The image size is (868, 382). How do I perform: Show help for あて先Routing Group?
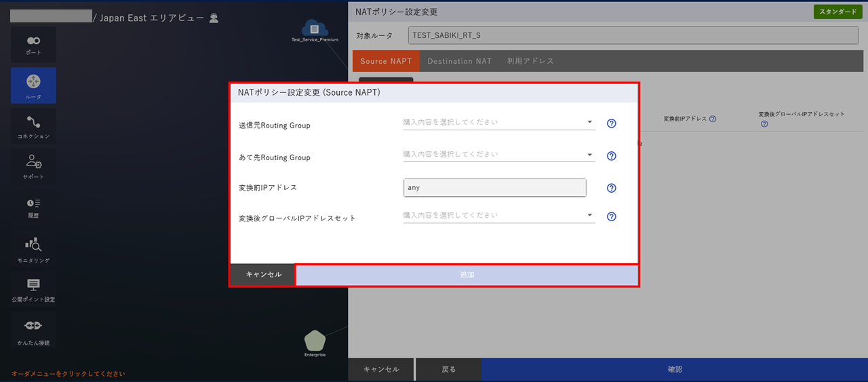tap(611, 155)
